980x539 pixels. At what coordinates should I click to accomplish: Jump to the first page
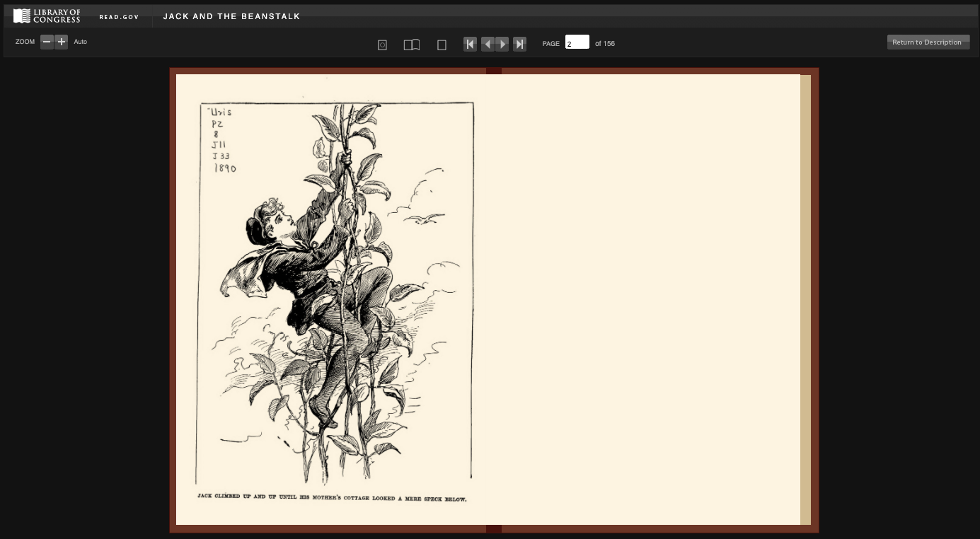[470, 44]
